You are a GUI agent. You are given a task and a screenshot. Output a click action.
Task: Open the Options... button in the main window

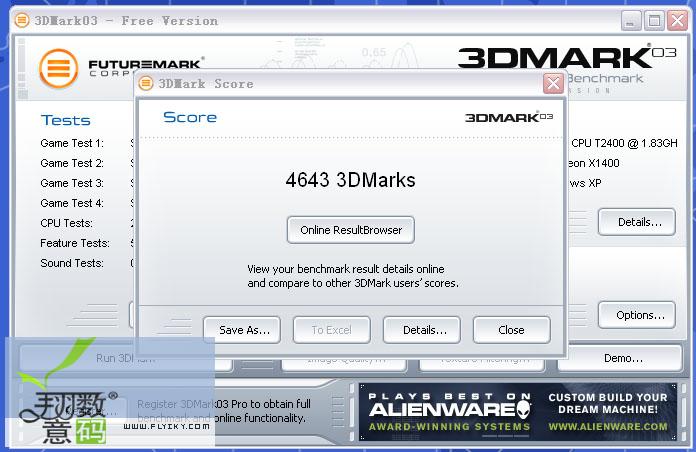click(637, 315)
